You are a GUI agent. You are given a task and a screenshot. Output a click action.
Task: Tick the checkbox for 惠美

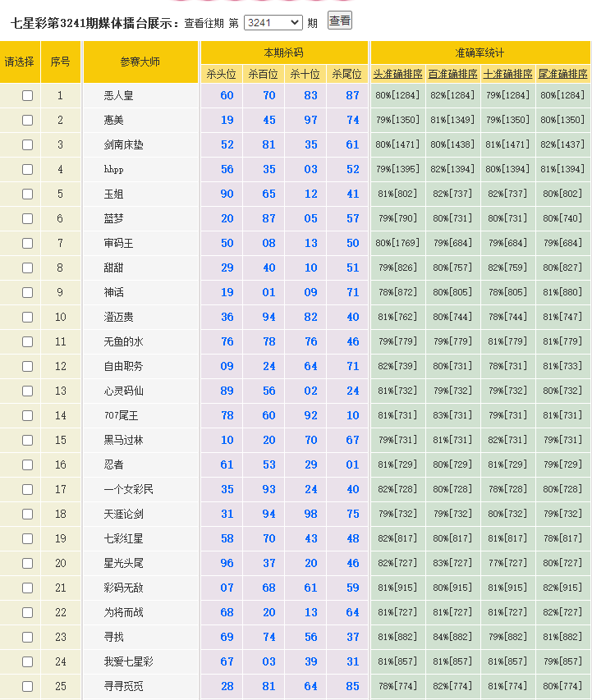click(28, 120)
